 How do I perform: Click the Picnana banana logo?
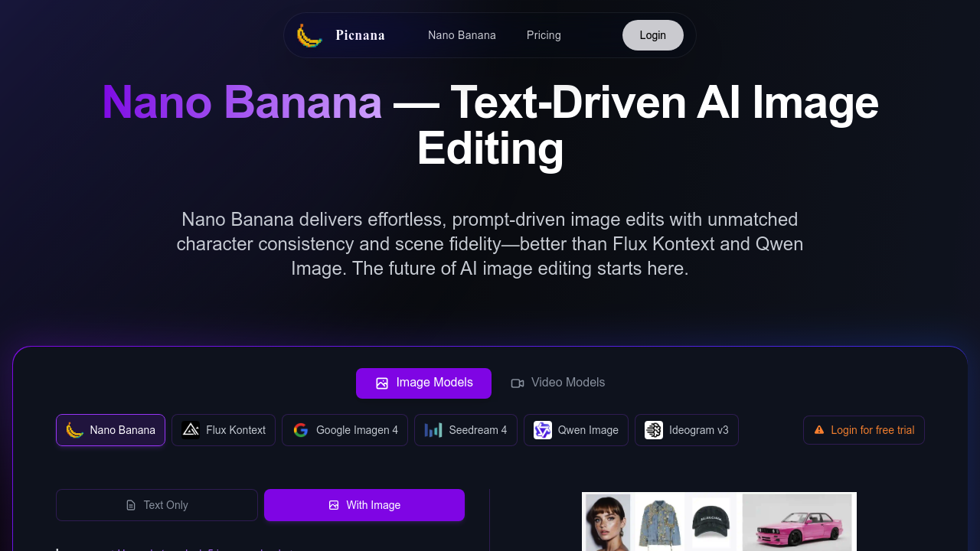309,34
